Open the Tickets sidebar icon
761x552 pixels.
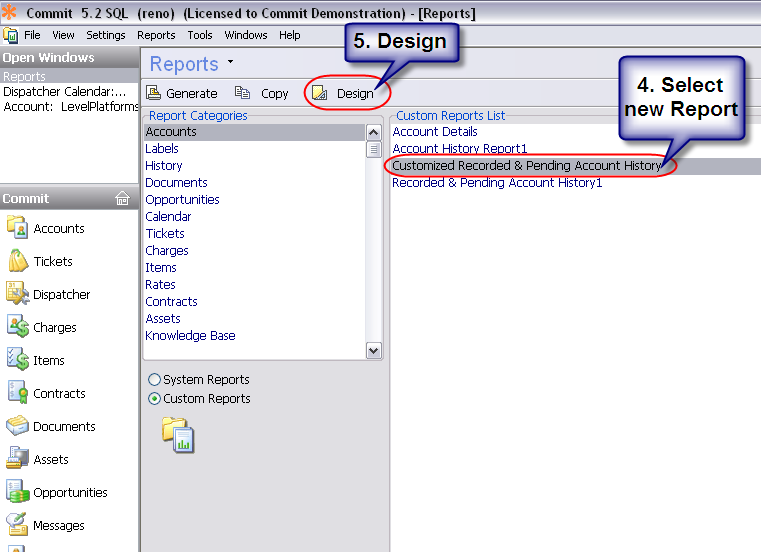(18, 261)
